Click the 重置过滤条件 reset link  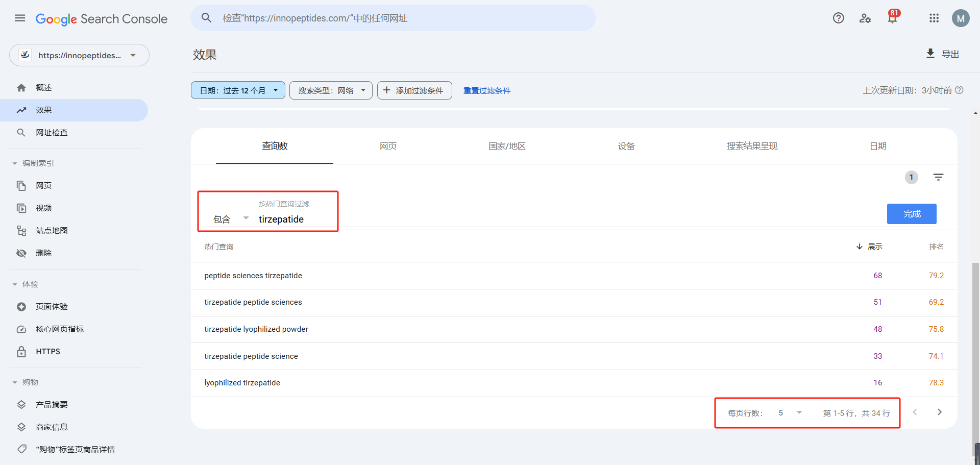487,90
